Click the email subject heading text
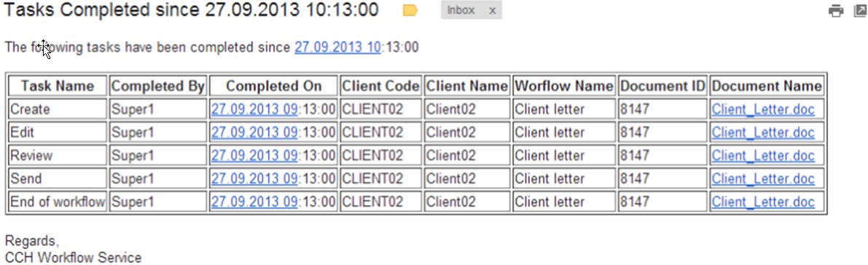868x265 pixels. pyautogui.click(x=192, y=10)
